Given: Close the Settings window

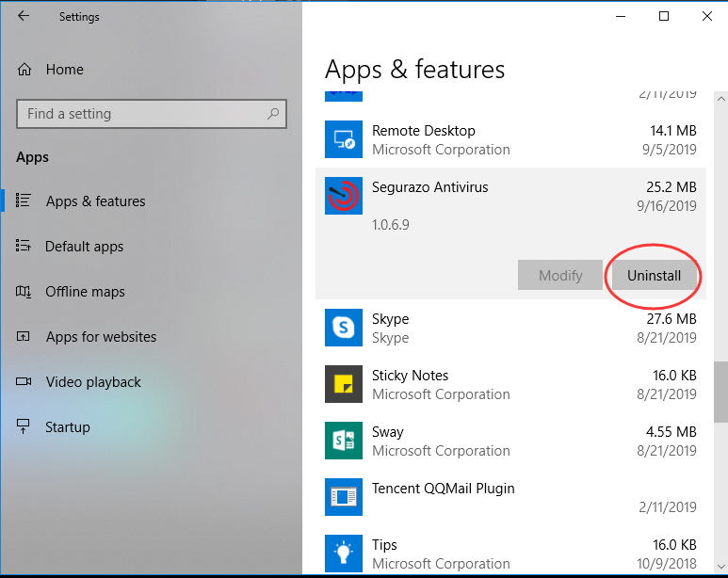Looking at the screenshot, I should [x=707, y=16].
